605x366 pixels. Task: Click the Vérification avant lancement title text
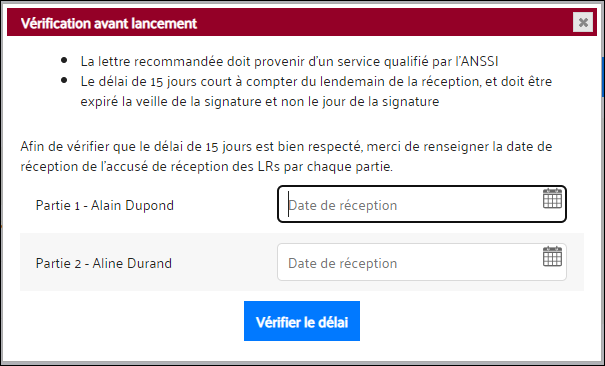[x=109, y=24]
